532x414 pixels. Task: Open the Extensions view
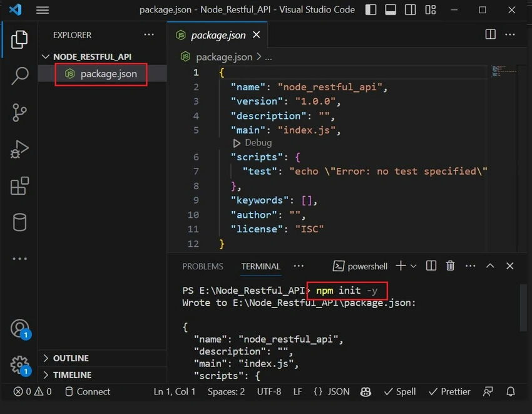coord(19,185)
